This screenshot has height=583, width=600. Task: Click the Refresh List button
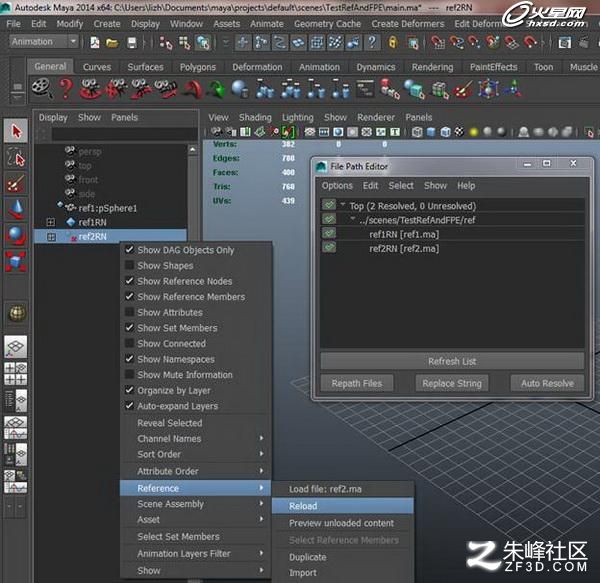point(452,361)
